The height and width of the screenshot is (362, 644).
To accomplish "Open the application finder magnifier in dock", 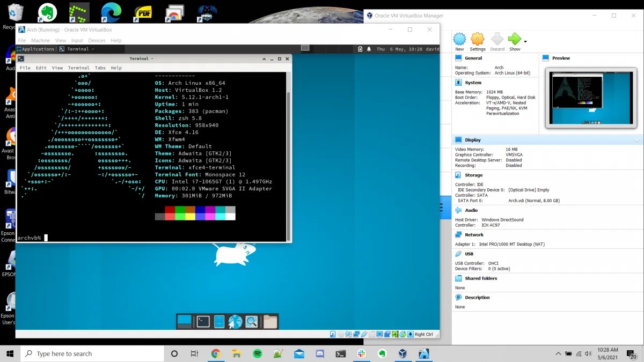I will (251, 321).
